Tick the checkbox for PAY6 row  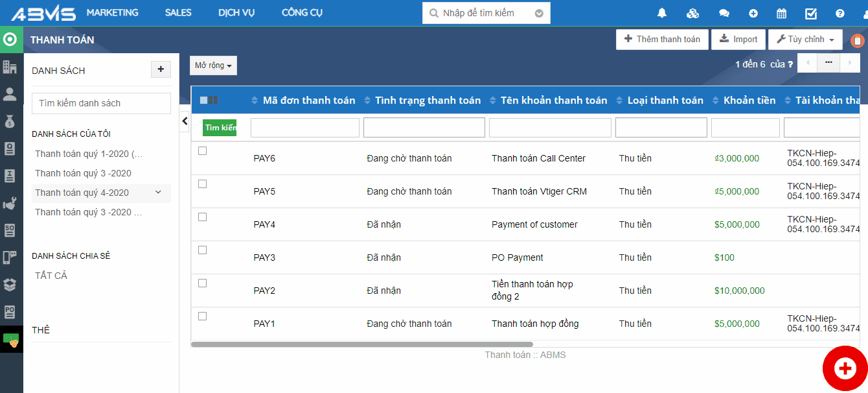coord(202,151)
